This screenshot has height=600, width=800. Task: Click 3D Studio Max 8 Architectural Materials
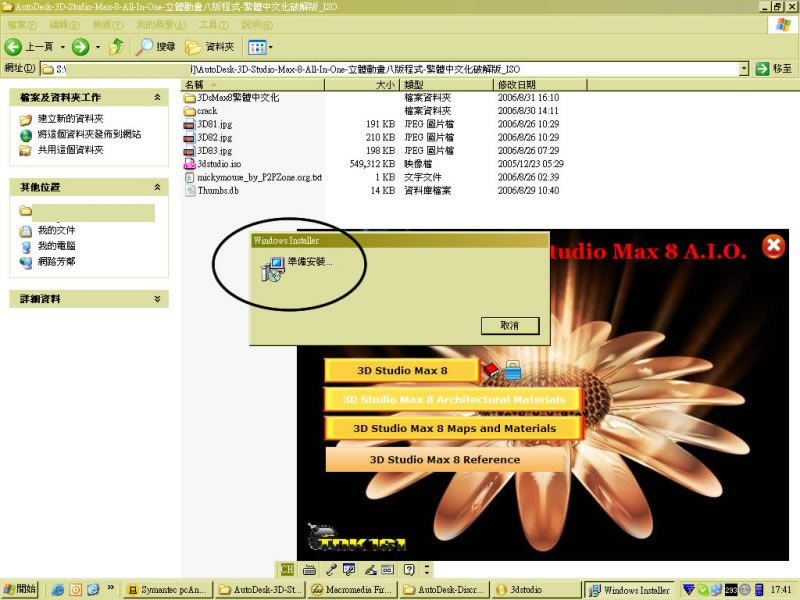453,399
